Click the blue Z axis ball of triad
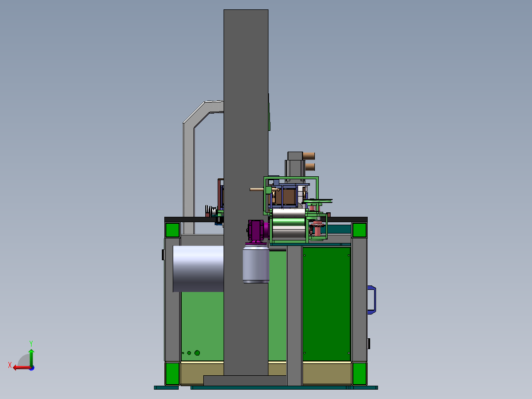The width and height of the screenshot is (532, 399). coord(32,368)
